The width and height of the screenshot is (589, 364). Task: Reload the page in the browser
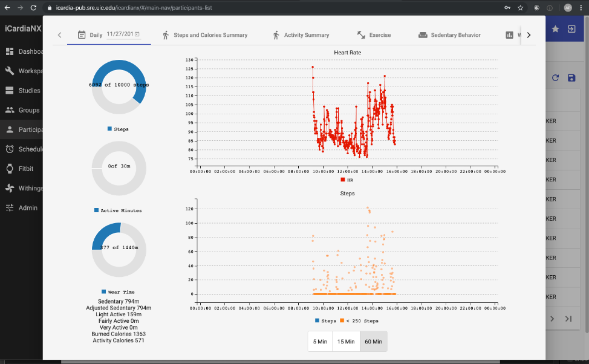coord(33,7)
